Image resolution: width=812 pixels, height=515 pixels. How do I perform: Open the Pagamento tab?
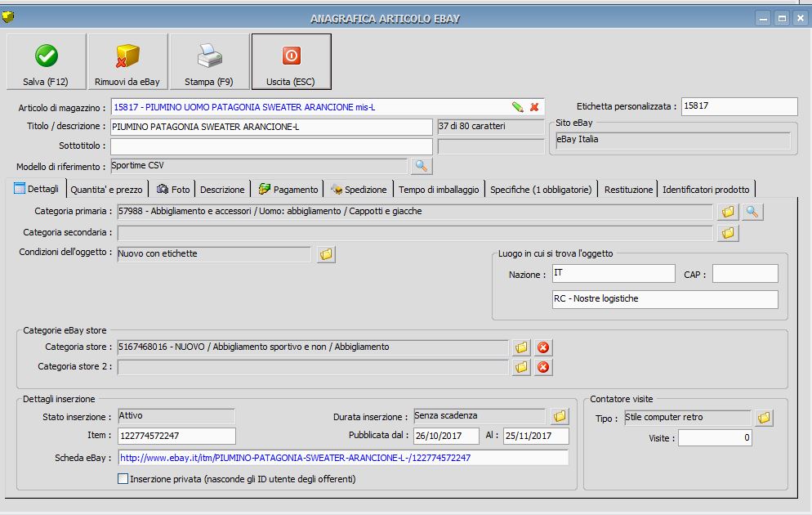coord(288,190)
